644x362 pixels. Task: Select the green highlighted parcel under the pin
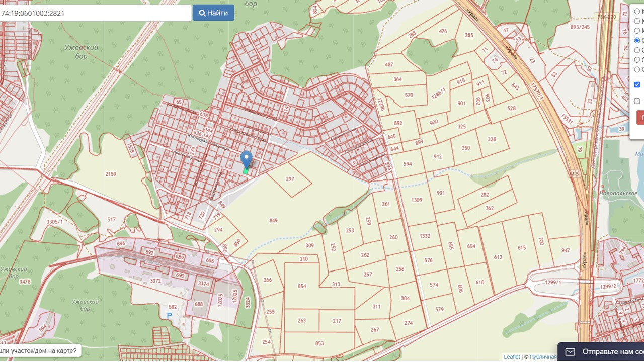tap(246, 171)
